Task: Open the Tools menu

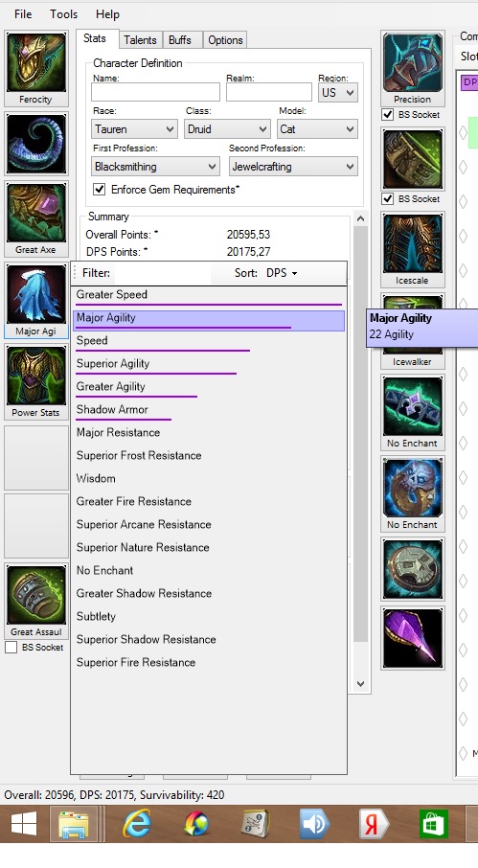Action: pos(63,14)
